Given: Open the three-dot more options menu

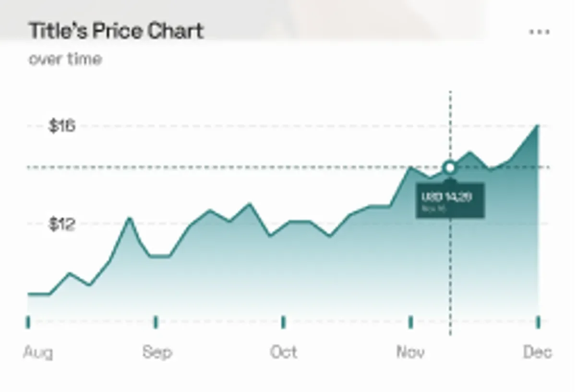Looking at the screenshot, I should pos(539,32).
